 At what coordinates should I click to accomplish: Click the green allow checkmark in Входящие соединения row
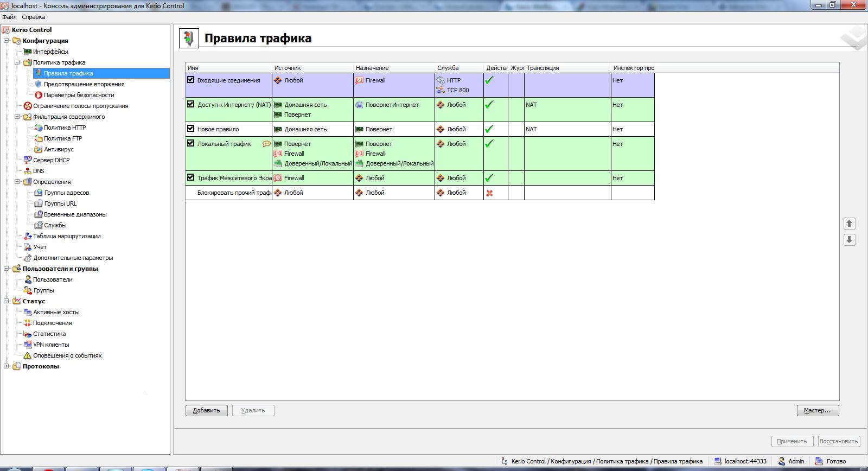pos(489,80)
